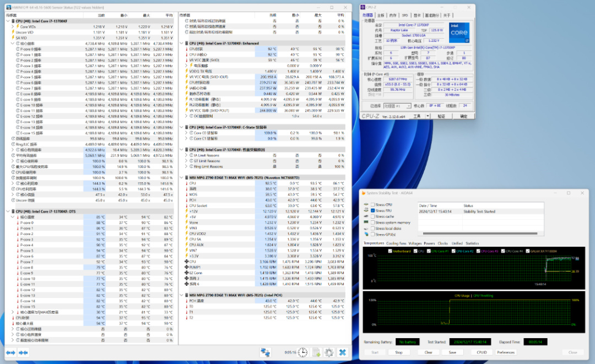Click the Statistics tab in AIDA64
595x364 pixels.
[x=472, y=243]
